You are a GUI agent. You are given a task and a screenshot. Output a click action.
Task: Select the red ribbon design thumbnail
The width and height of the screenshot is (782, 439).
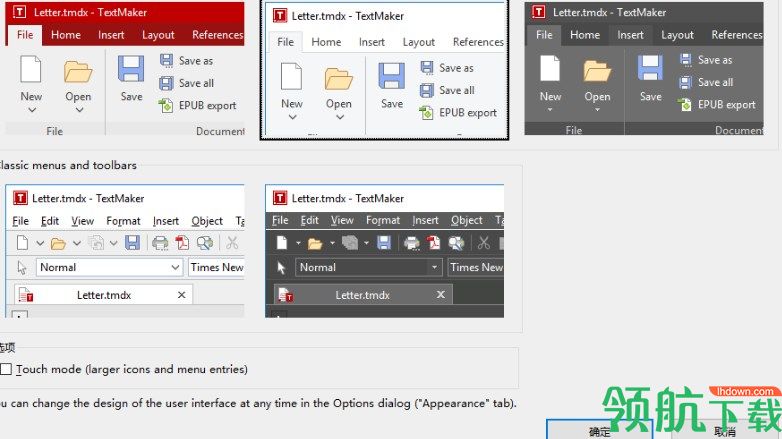coord(125,68)
